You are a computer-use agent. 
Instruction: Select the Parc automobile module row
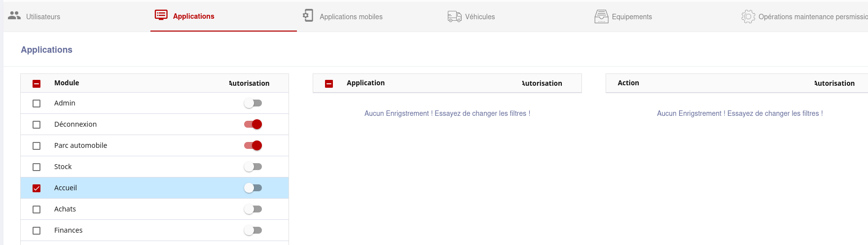coord(80,145)
